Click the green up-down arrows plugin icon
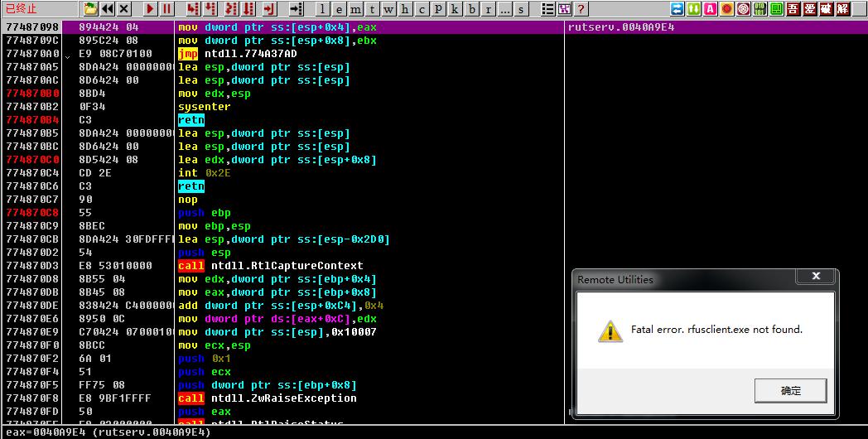 (x=693, y=9)
